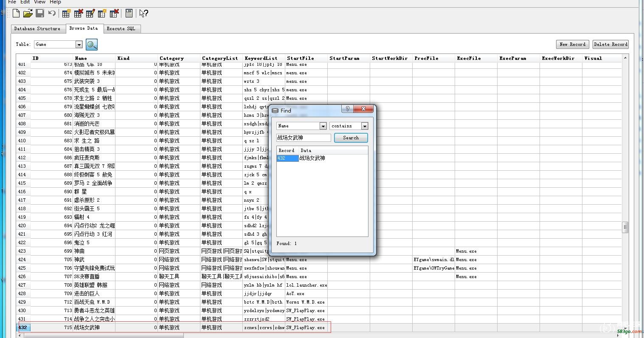
Task: Select record 432 in the Find results
Action: [287, 158]
